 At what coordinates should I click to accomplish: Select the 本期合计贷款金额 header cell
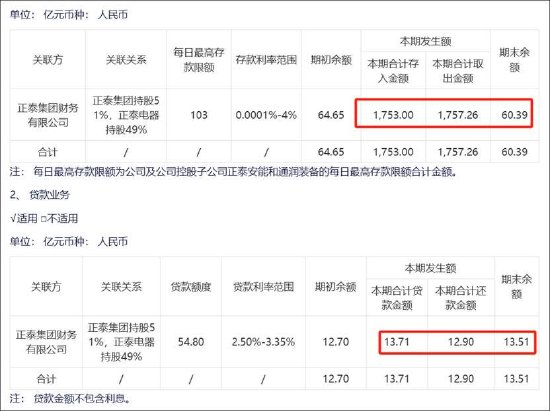[x=397, y=298]
